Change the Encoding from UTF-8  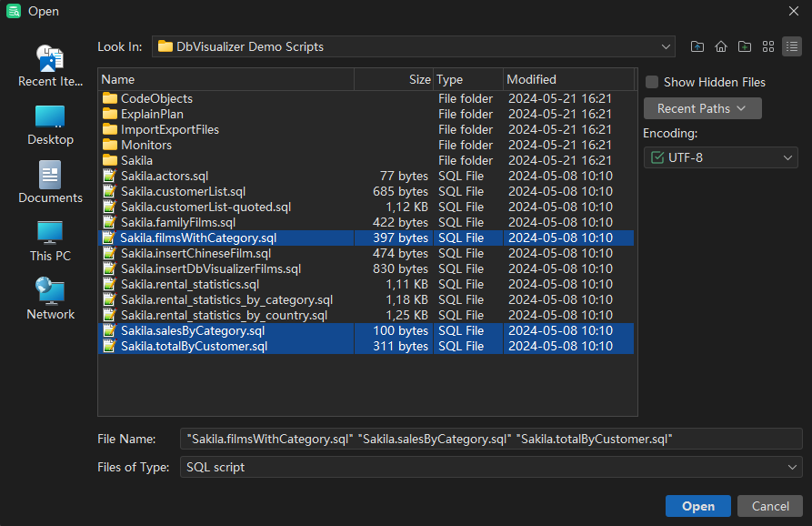click(x=719, y=157)
